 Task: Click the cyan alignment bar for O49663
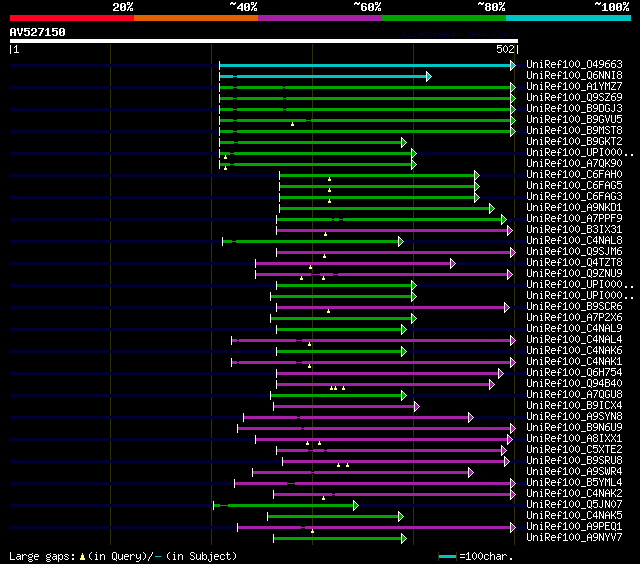365,65
